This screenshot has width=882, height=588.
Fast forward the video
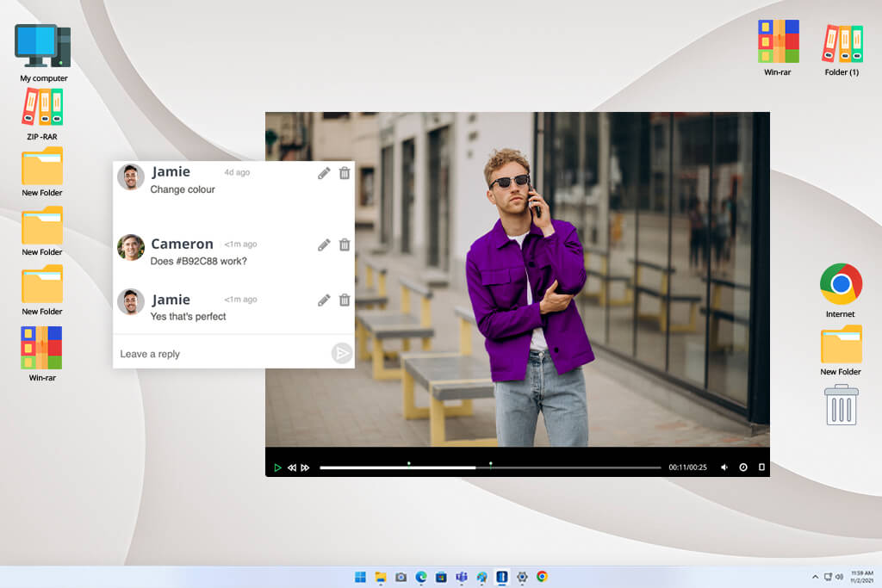[x=305, y=467]
